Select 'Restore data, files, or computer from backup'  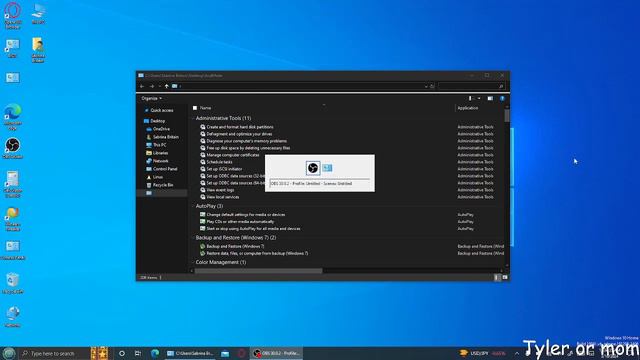257,253
